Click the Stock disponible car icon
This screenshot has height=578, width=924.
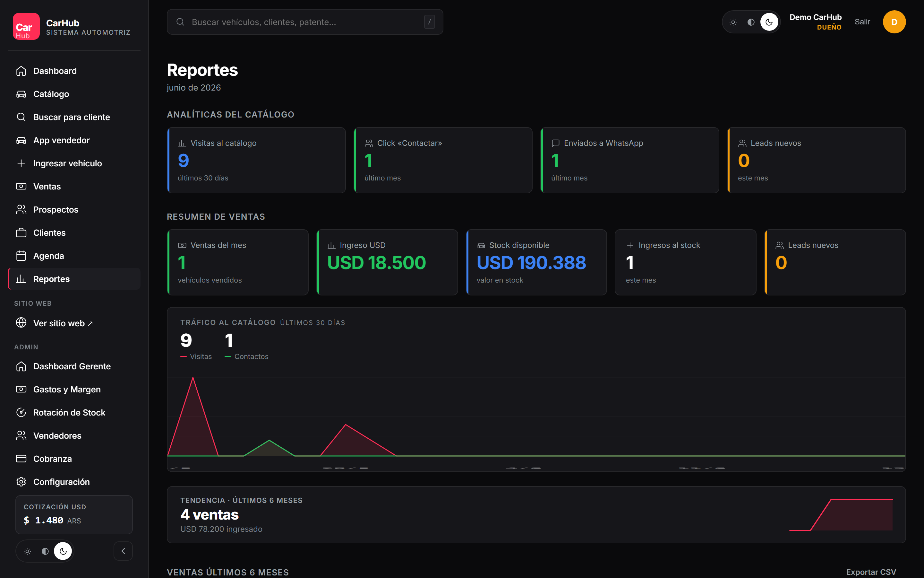tap(481, 245)
